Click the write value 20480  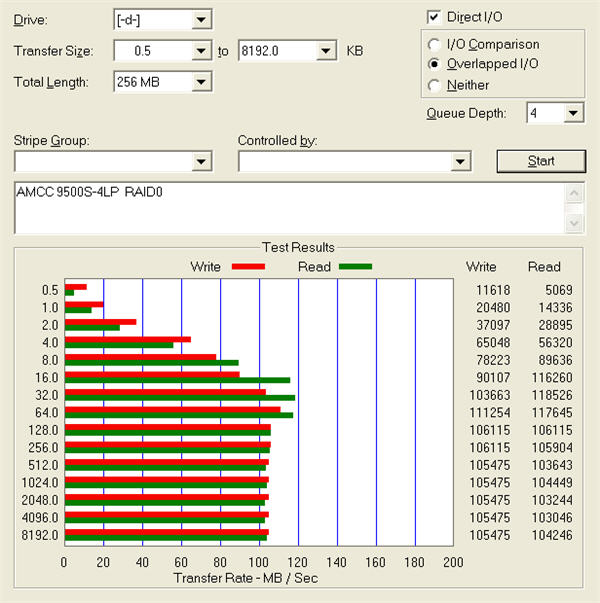point(493,308)
